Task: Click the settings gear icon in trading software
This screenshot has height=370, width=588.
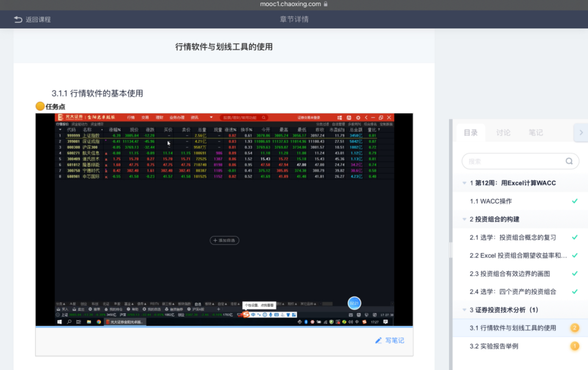Action: click(358, 118)
